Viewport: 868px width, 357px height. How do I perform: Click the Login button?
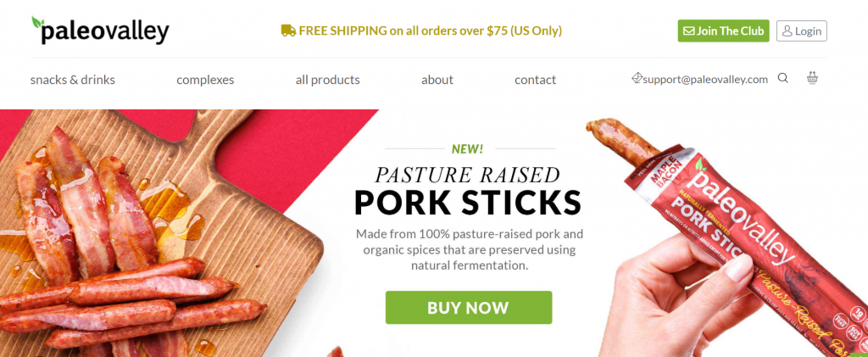(x=802, y=31)
